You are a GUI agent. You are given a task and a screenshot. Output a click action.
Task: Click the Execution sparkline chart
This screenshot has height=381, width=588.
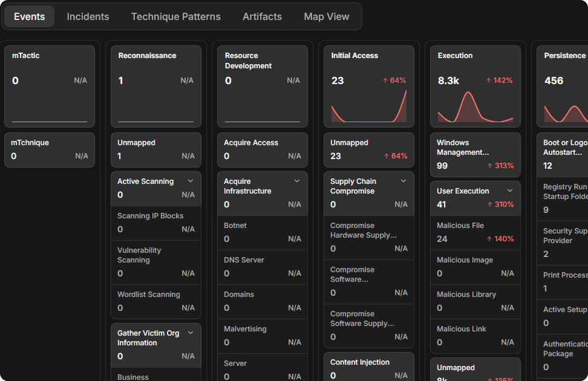pos(475,107)
